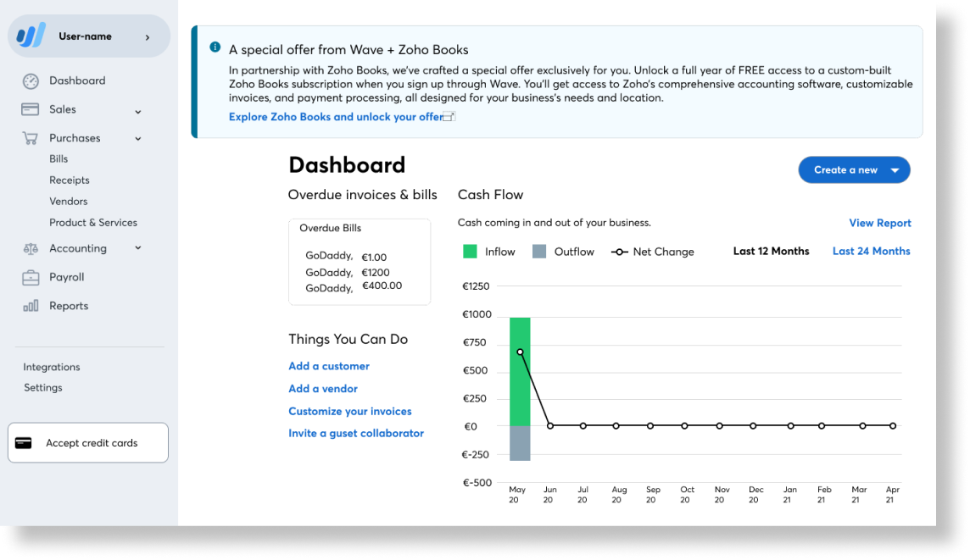Click the Accounting balance scale icon

tap(31, 249)
